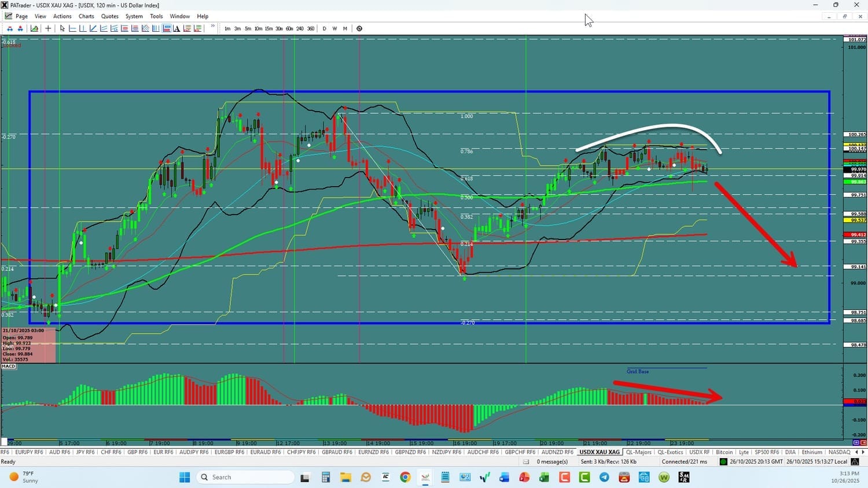Open the Page menu
Image resolution: width=868 pixels, height=488 pixels.
pyautogui.click(x=21, y=16)
